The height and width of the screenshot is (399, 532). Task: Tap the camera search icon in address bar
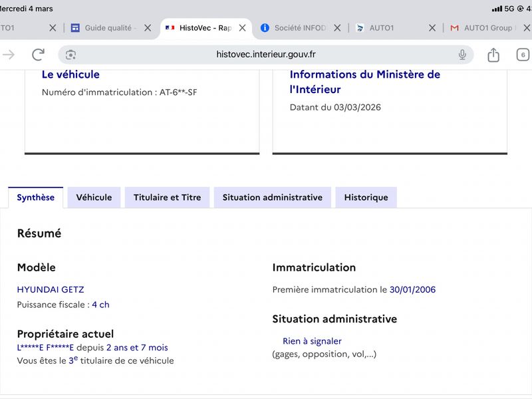[x=70, y=55]
